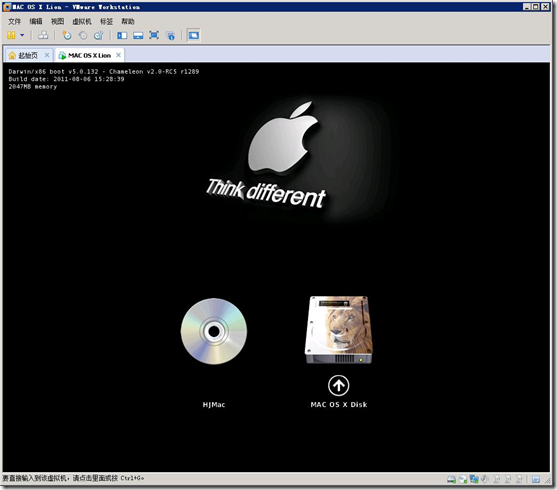Image resolution: width=557 pixels, height=490 pixels.
Task: Click the 2047MB memory text line
Action: [33, 86]
